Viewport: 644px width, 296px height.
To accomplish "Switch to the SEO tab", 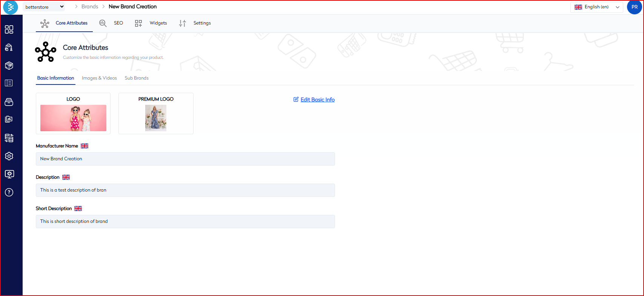I will pos(111,23).
